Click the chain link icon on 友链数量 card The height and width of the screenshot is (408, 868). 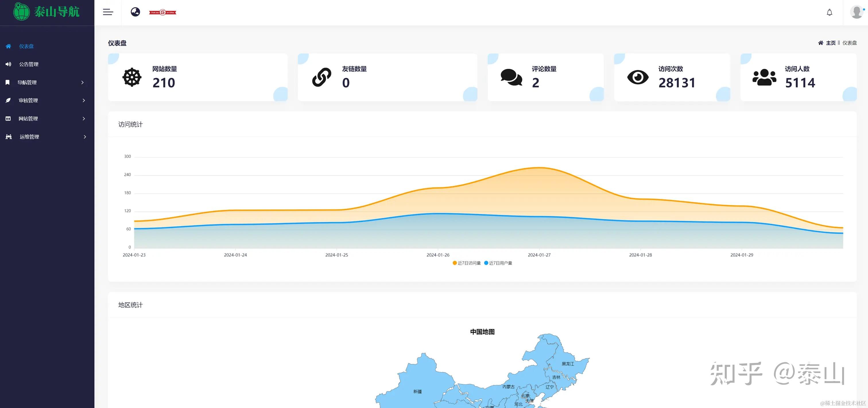(x=321, y=77)
